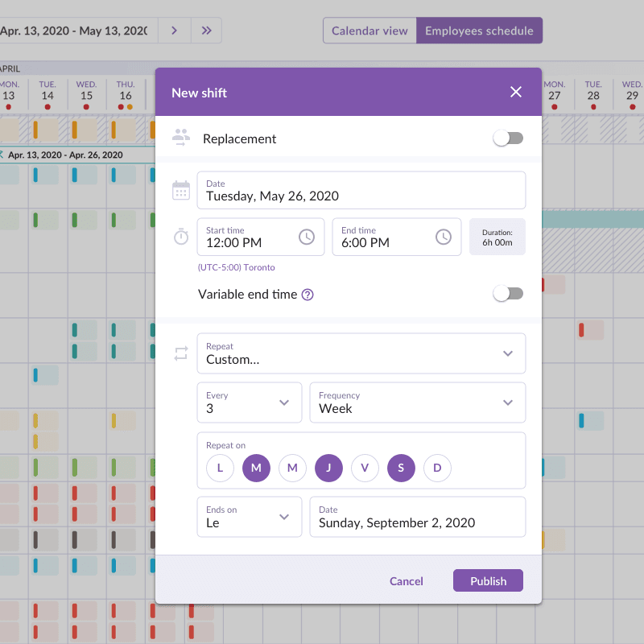Click the (UTC-5:00) Toronto timezone link
Screen dimensions: 644x644
(x=236, y=267)
